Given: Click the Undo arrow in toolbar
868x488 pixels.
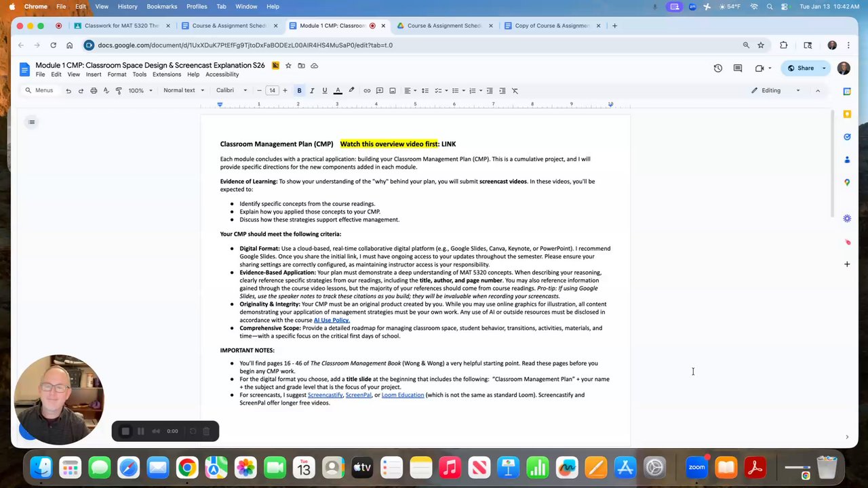Looking at the screenshot, I should 68,90.
